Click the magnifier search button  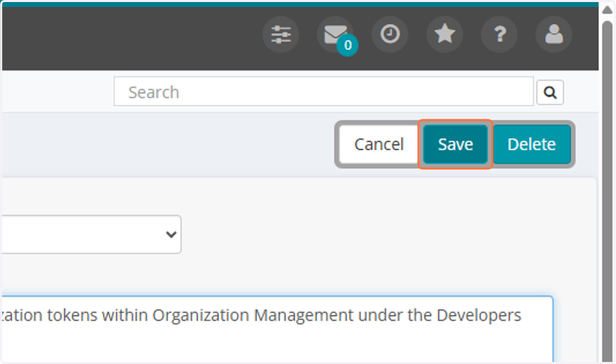click(x=550, y=92)
